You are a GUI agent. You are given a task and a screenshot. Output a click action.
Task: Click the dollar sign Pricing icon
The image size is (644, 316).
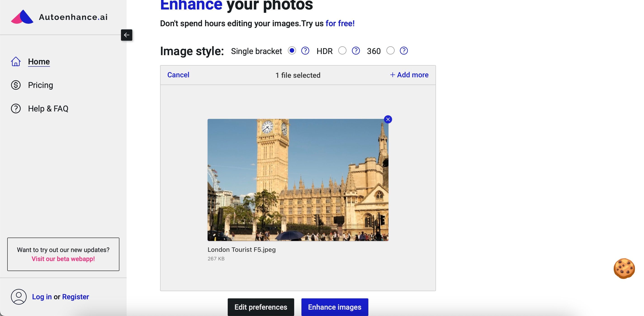tap(16, 85)
